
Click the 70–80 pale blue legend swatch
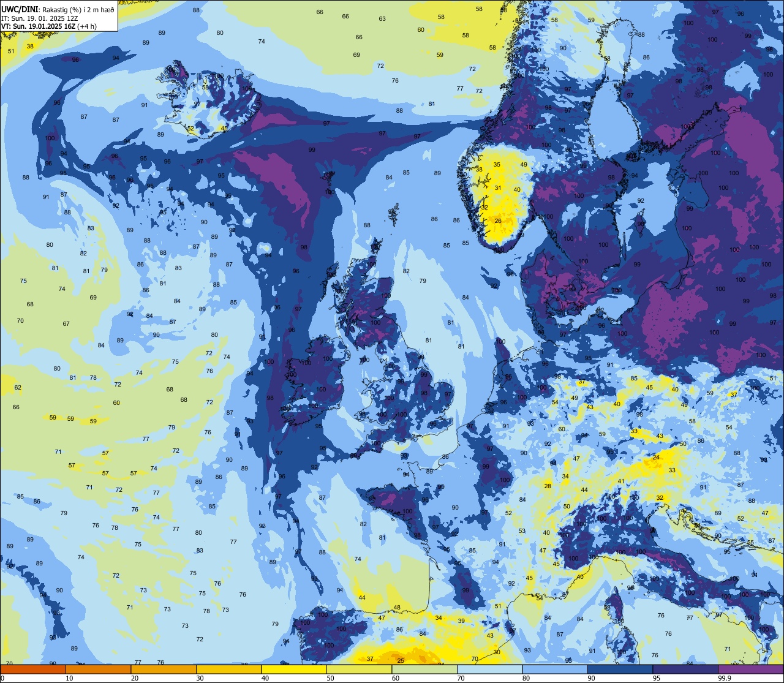coord(490,669)
